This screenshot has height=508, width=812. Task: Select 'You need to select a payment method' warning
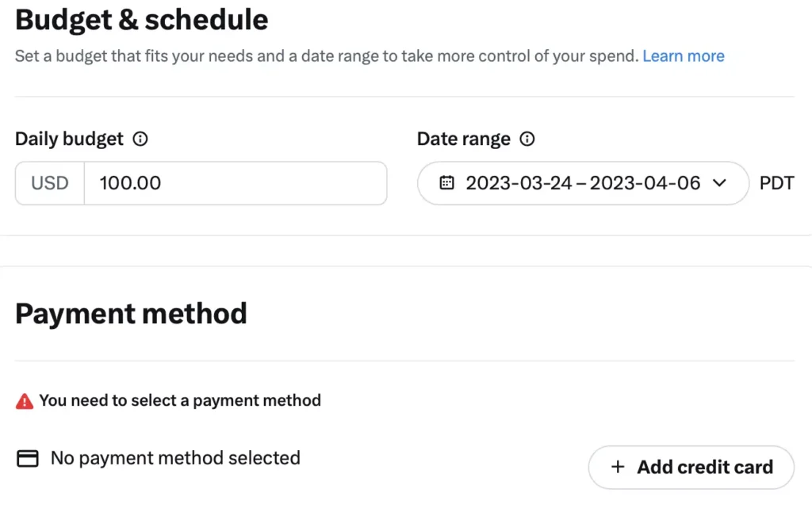(x=181, y=400)
